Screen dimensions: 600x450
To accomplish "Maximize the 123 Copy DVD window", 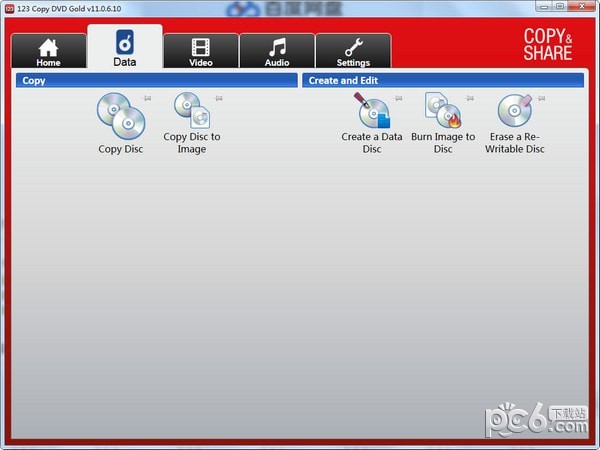I will (x=560, y=7).
